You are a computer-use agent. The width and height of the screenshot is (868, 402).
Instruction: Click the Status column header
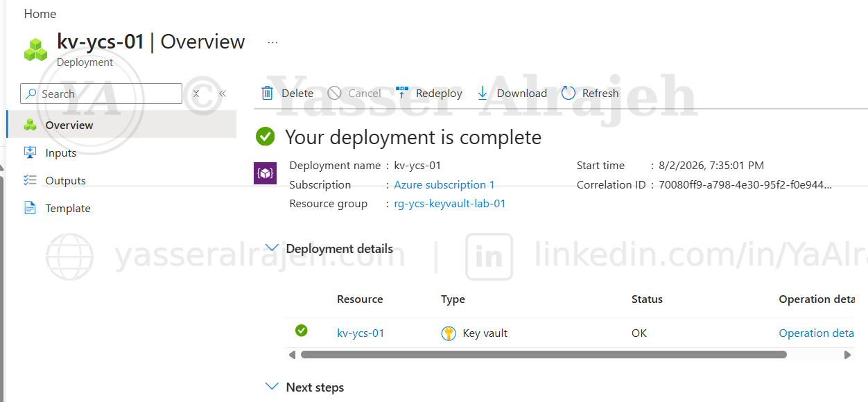tap(647, 299)
